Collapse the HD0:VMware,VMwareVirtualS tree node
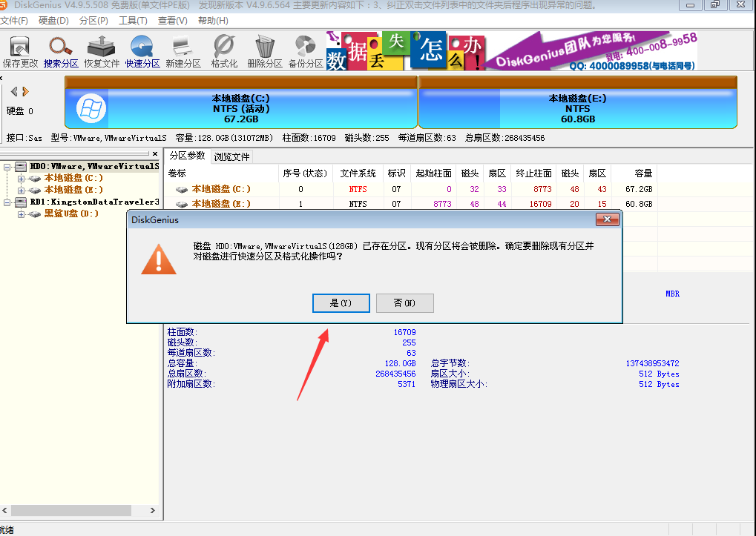The width and height of the screenshot is (756, 536). [x=5, y=168]
